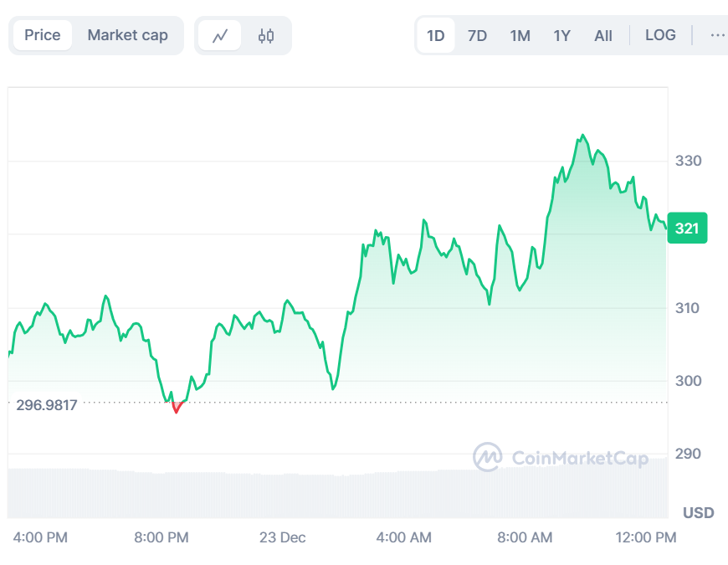Click the 23 Dec date label
Viewport: 728px width, 565px height.
(x=282, y=537)
